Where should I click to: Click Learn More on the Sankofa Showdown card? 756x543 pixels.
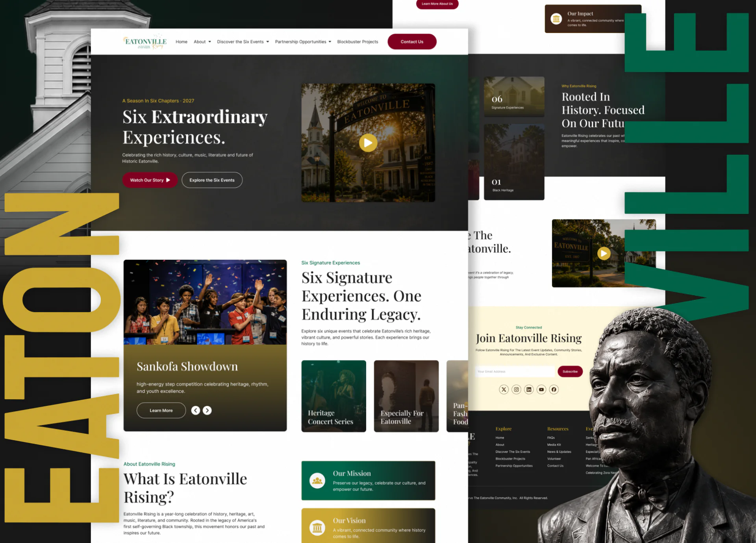pos(161,410)
